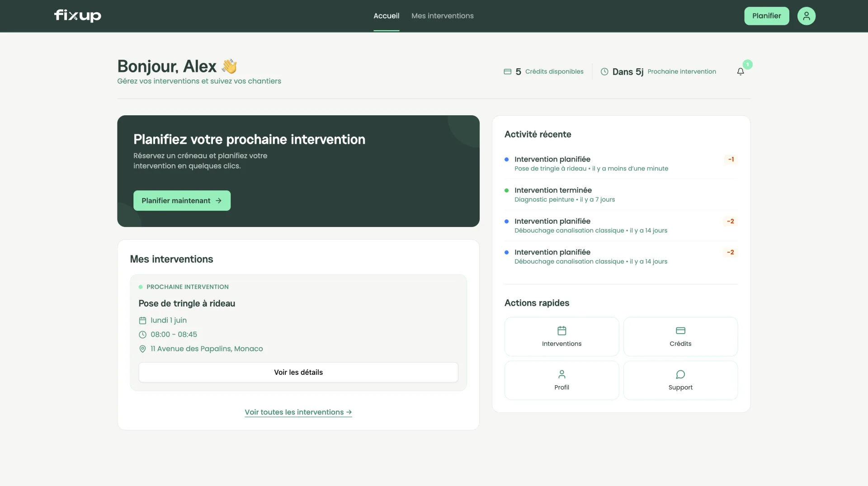Click 'Diagnostic peinture • il y a 7 jours'
This screenshot has width=868, height=486.
pos(565,199)
